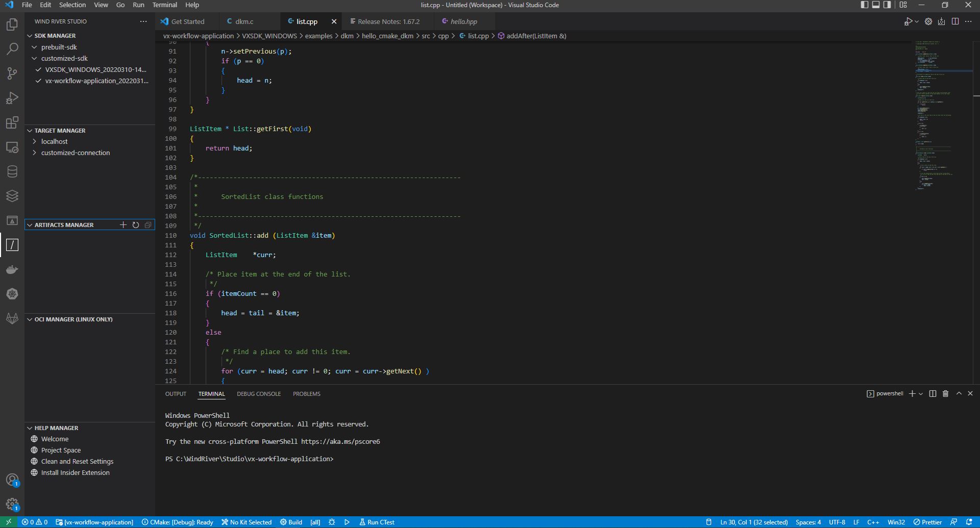Viewport: 980px width, 528px height.
Task: Click the feedback icon in status bar
Action: [953, 522]
